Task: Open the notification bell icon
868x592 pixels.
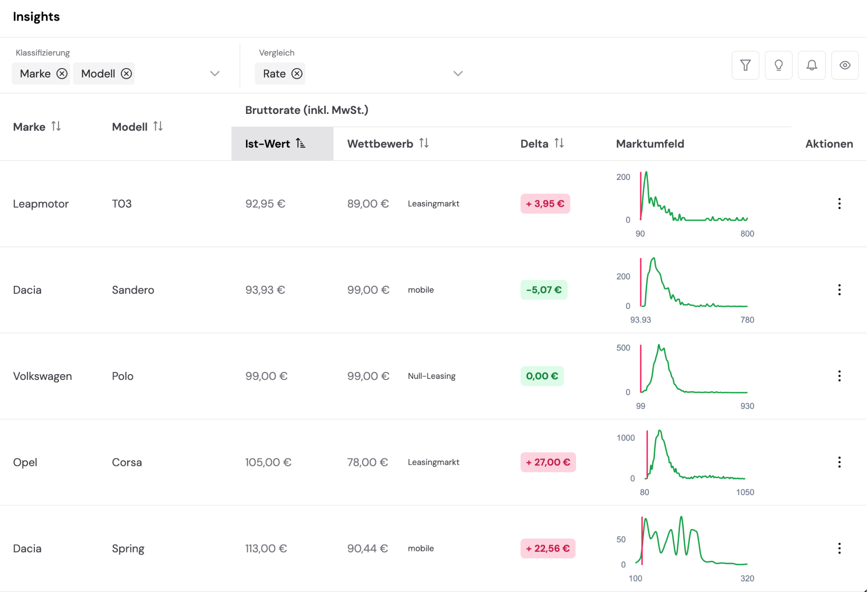Action: coord(812,65)
